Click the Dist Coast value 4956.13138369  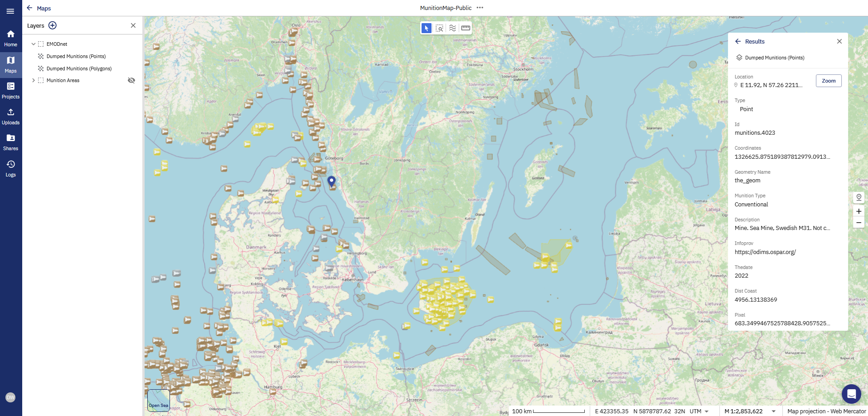(756, 300)
